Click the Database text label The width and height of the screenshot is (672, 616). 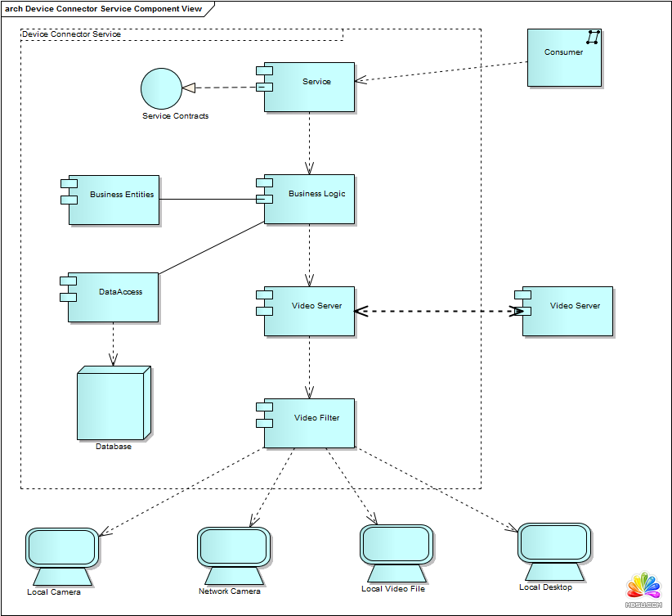click(113, 447)
